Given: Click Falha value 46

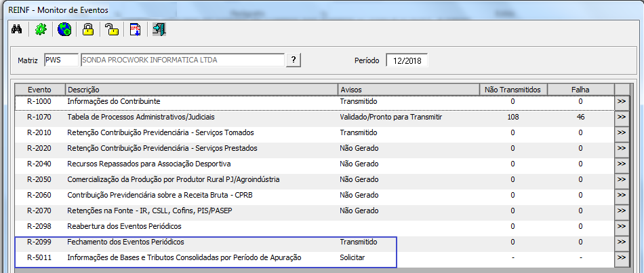Looking at the screenshot, I should click(580, 117).
